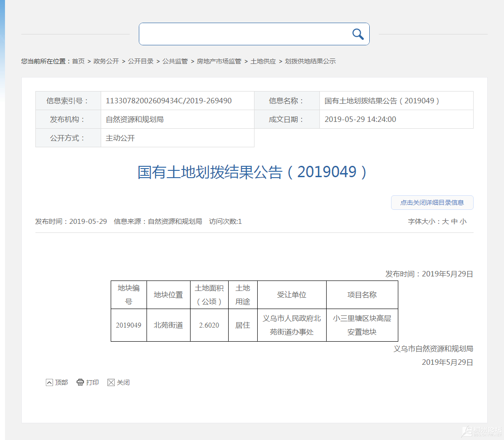
Task: Open the 首页 breadcrumb link
Action: point(78,61)
